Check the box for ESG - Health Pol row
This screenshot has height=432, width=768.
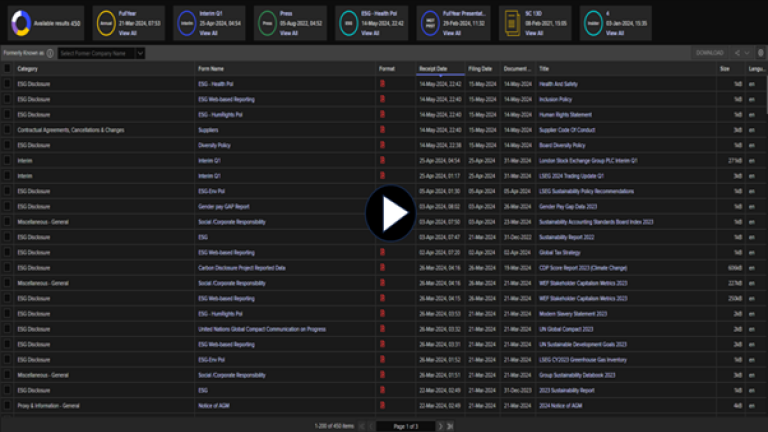(8, 84)
